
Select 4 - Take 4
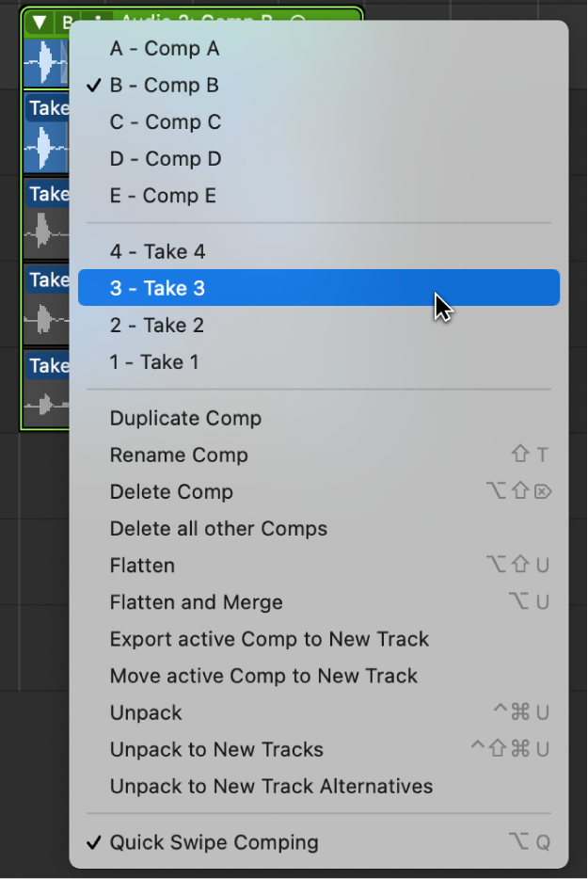pyautogui.click(x=157, y=252)
